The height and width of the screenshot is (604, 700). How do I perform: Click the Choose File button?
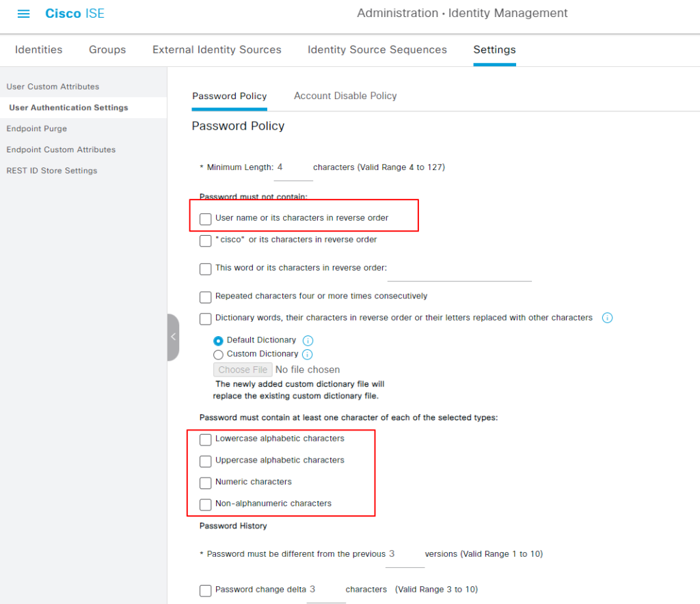click(243, 370)
